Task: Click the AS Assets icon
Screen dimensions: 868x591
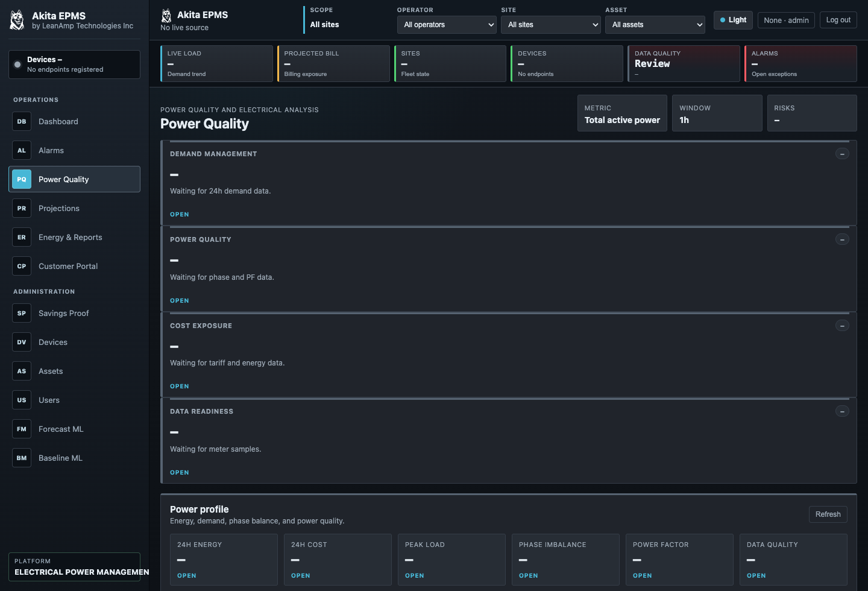Action: (22, 371)
